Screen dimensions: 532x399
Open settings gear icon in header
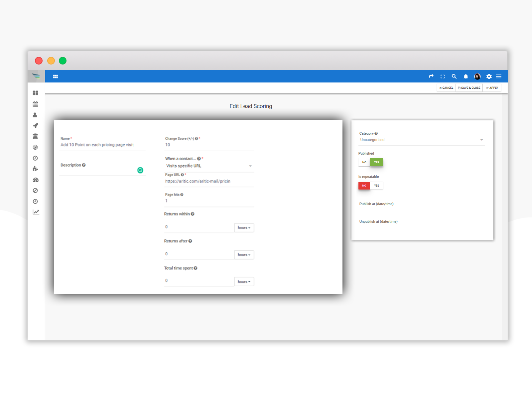489,76
